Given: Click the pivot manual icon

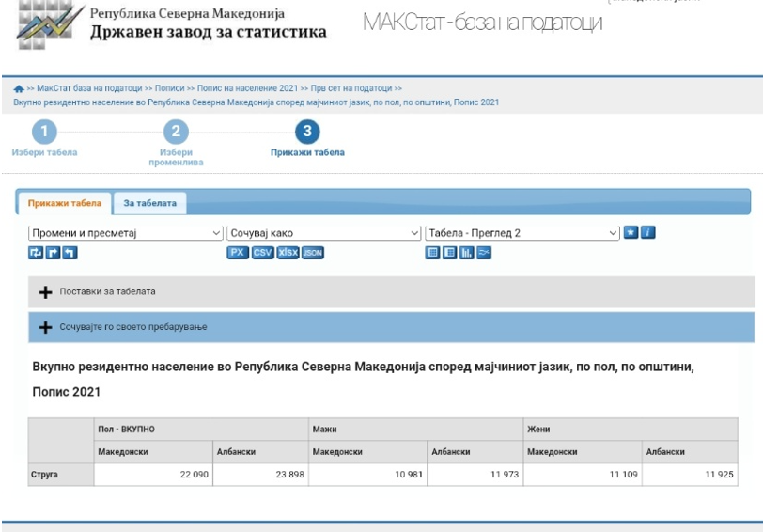Looking at the screenshot, I should 36,253.
